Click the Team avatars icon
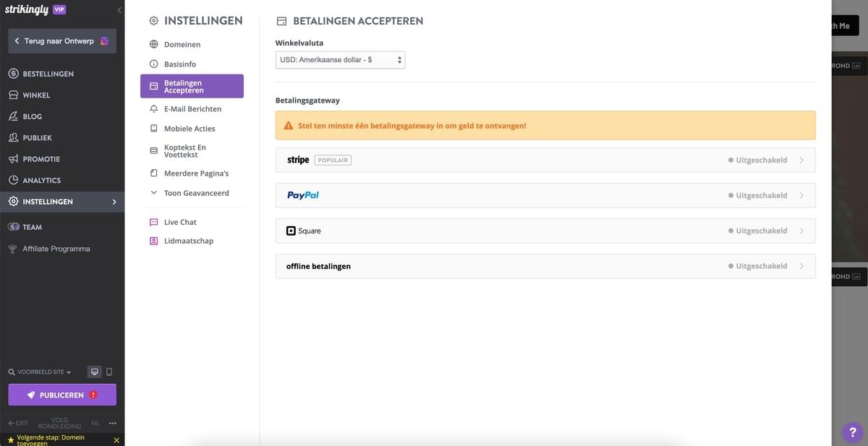 click(13, 227)
